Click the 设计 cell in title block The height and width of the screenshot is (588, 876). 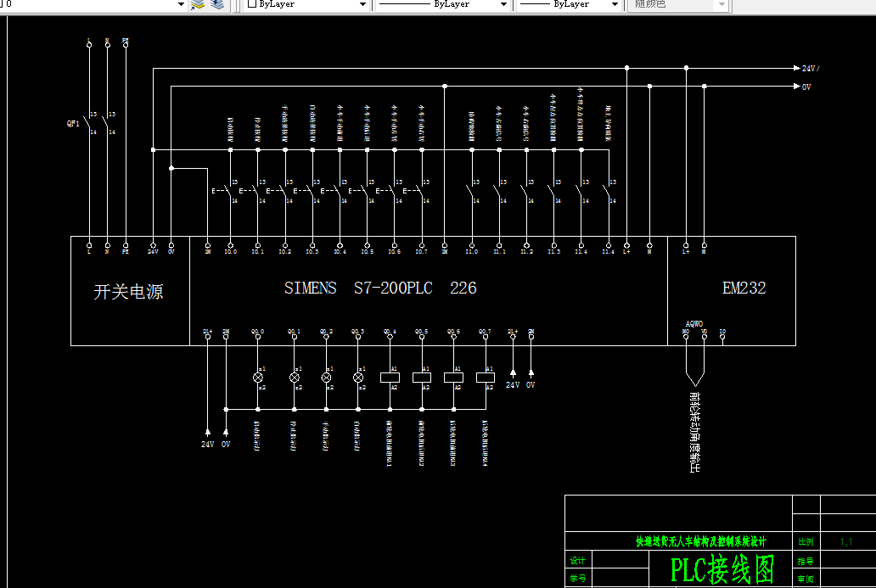[x=578, y=561]
